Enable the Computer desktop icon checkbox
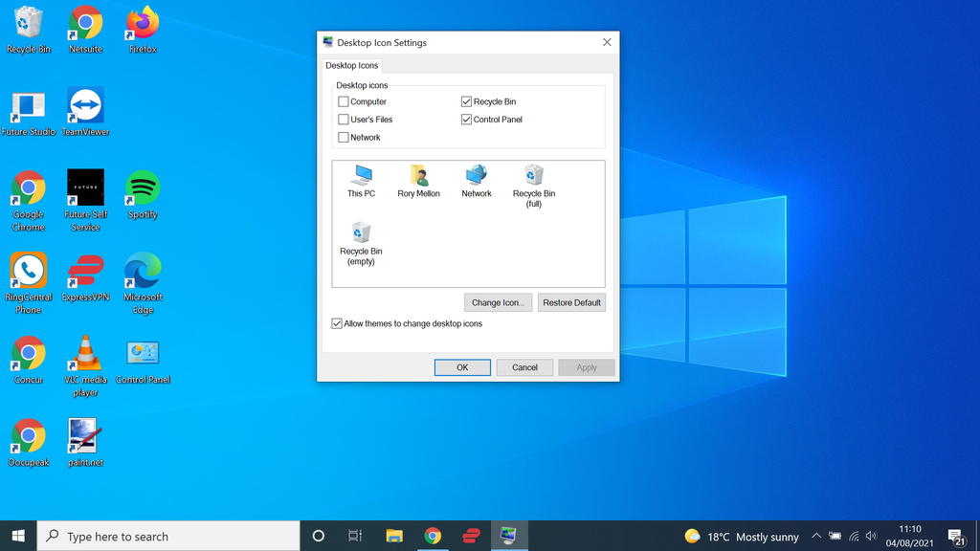Viewport: 980px width, 551px height. click(343, 101)
